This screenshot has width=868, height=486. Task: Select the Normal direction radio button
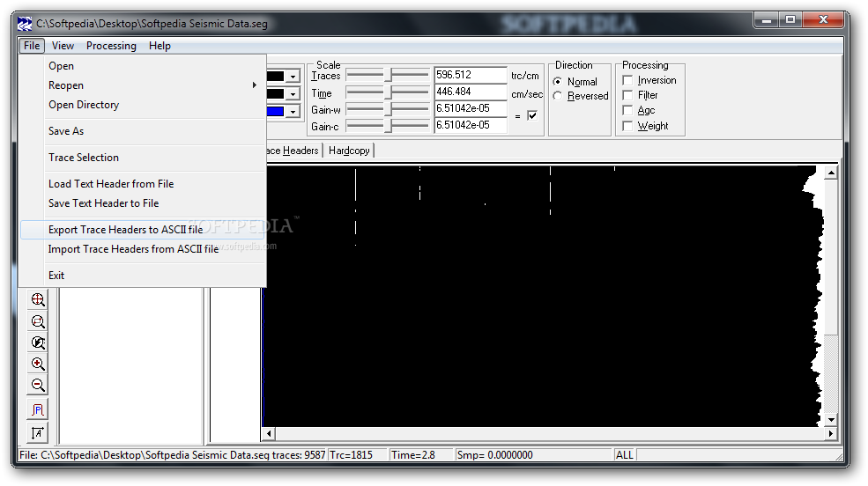tap(558, 81)
